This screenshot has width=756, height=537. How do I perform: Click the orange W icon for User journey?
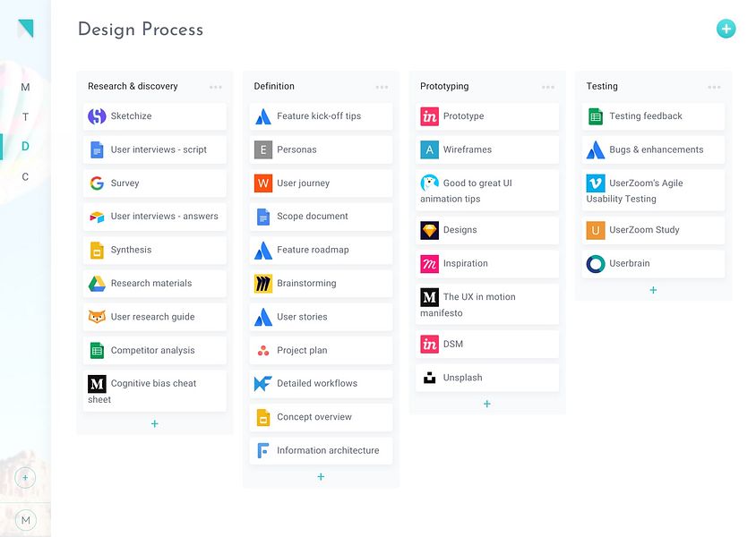click(x=263, y=183)
